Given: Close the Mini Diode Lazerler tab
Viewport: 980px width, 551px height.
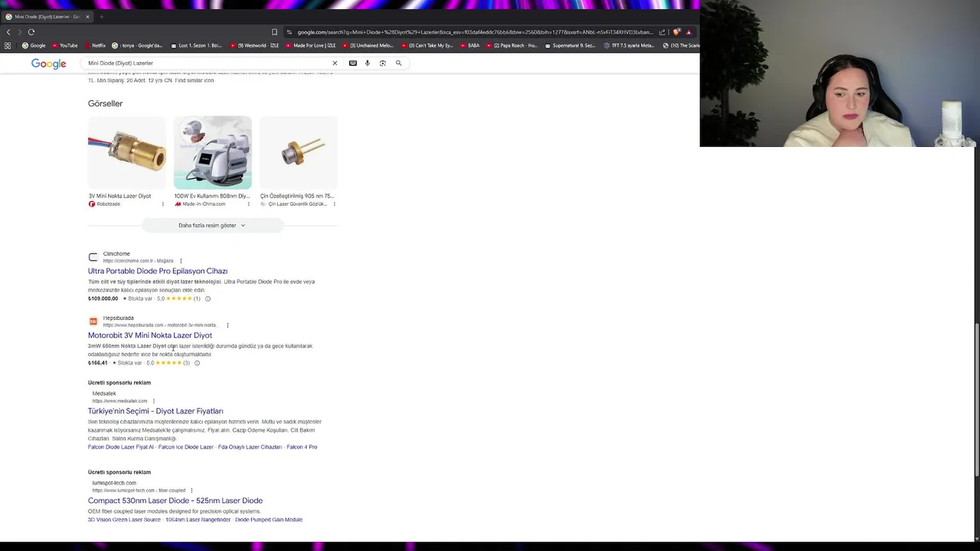Looking at the screenshot, I should point(87,16).
